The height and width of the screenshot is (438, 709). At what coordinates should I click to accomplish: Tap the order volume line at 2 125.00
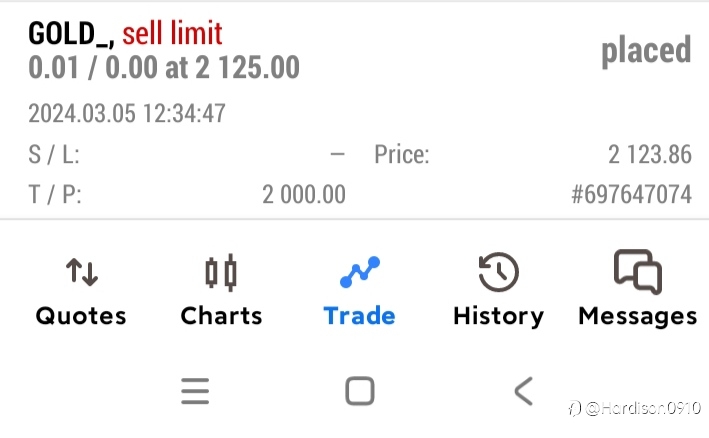point(164,67)
